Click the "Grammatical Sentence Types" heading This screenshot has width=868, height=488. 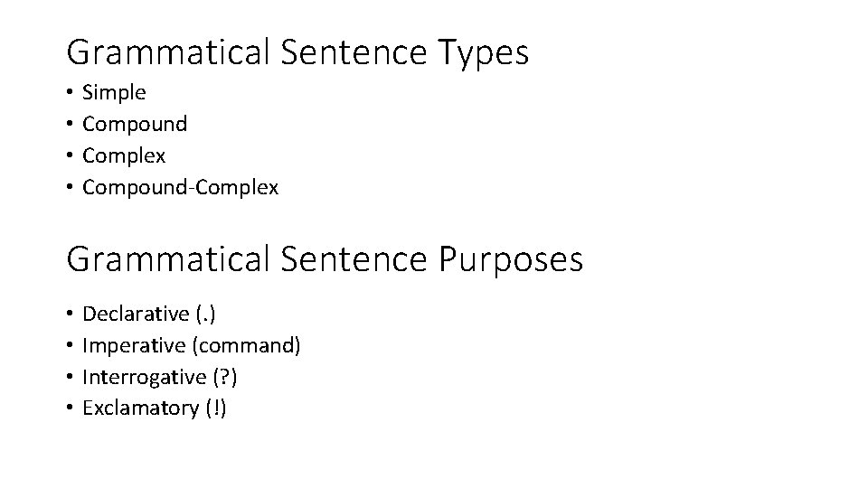[x=297, y=53]
